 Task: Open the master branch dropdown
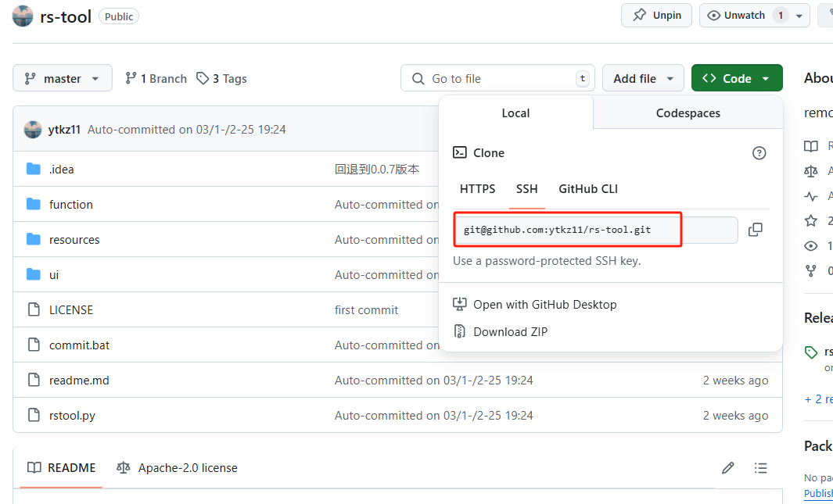coord(63,78)
